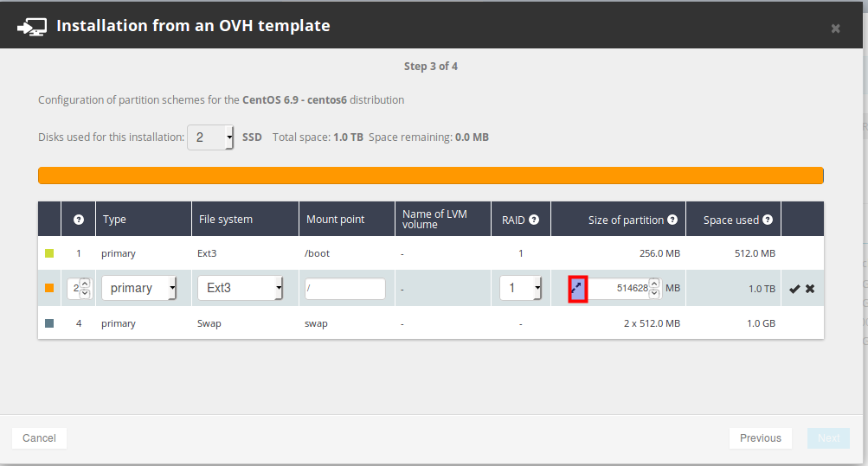
Task: Click the maximize partition size arrow icon
Action: pyautogui.click(x=578, y=289)
